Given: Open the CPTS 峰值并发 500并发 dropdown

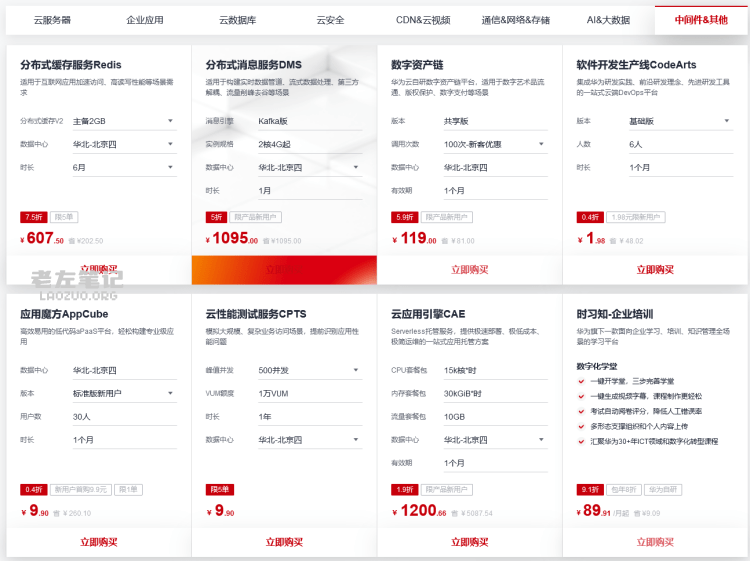Looking at the screenshot, I should tap(356, 370).
